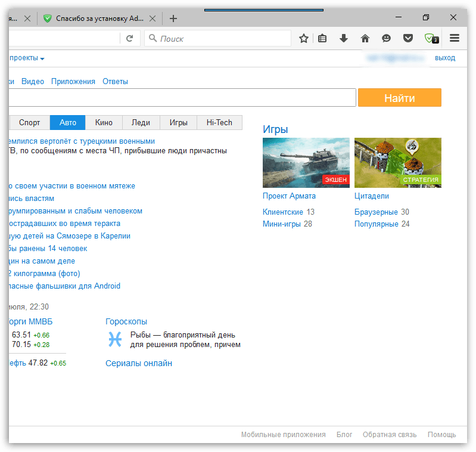Bookmark this page with the star icon
This screenshot has height=452, width=476.
coord(304,39)
